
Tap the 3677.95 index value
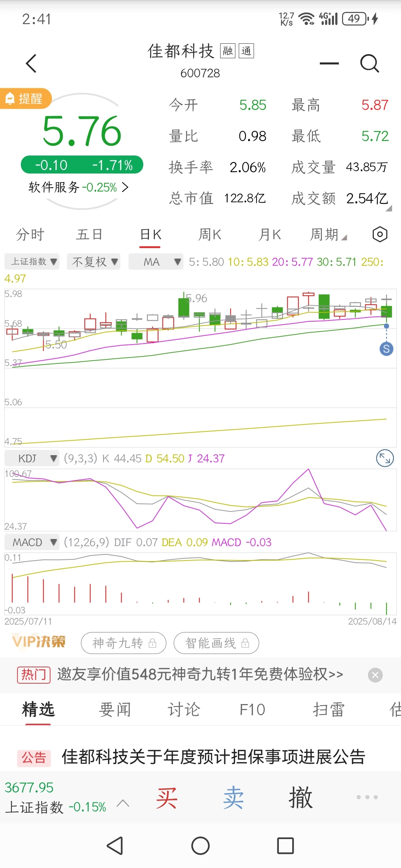click(29, 787)
